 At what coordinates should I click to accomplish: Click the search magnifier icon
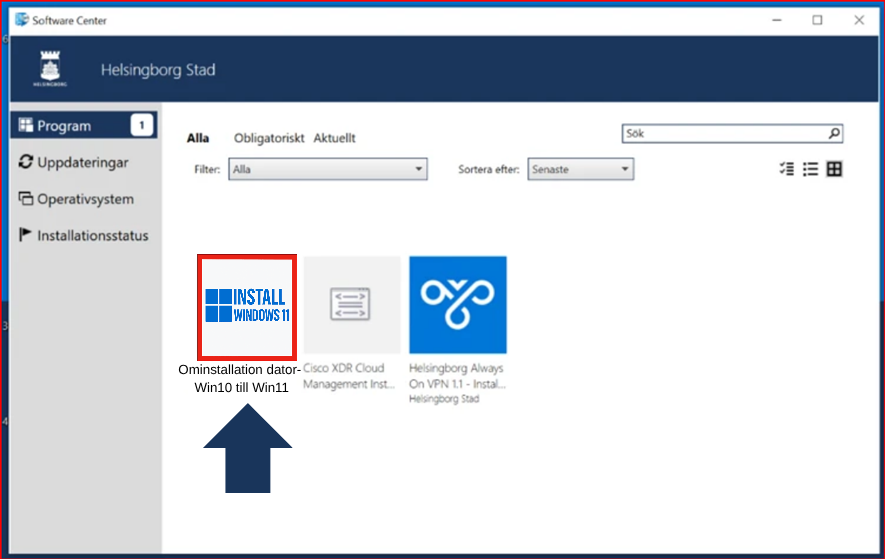[834, 133]
